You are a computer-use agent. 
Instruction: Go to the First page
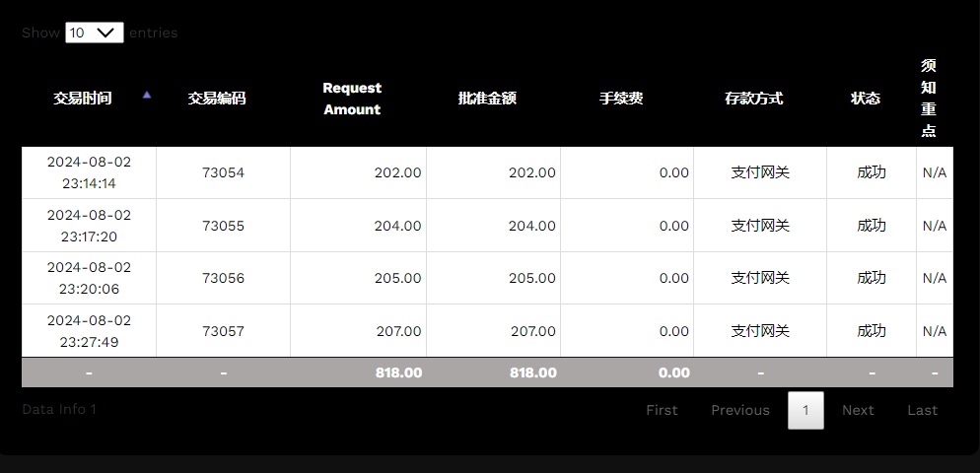click(x=662, y=410)
